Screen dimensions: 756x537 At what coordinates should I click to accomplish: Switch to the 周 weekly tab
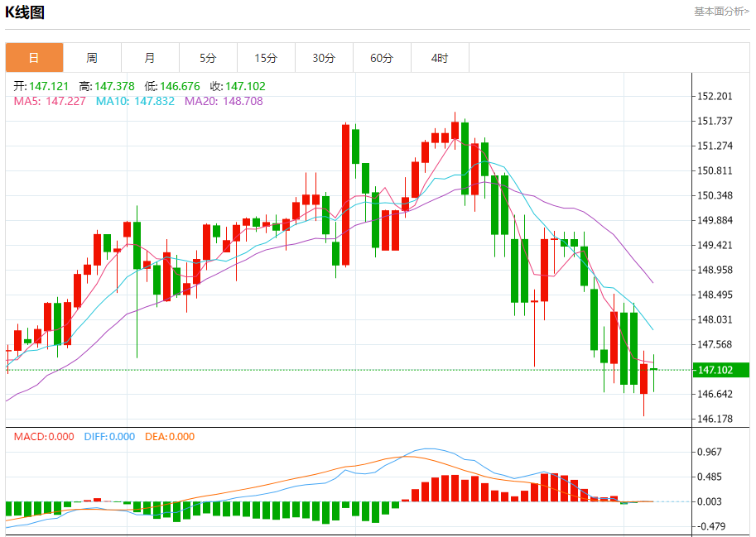coord(92,58)
